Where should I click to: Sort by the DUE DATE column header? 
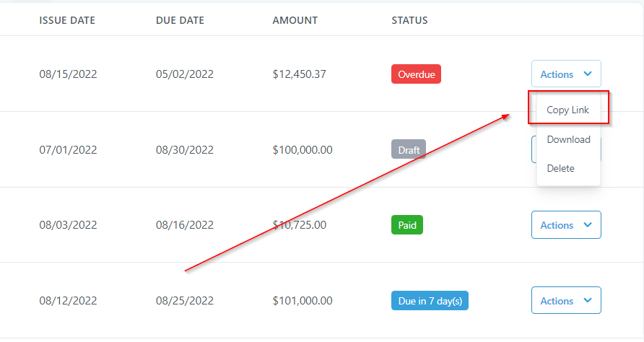point(180,20)
